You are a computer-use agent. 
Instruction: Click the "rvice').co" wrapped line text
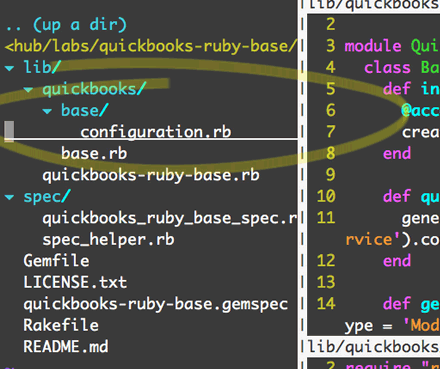point(392,240)
